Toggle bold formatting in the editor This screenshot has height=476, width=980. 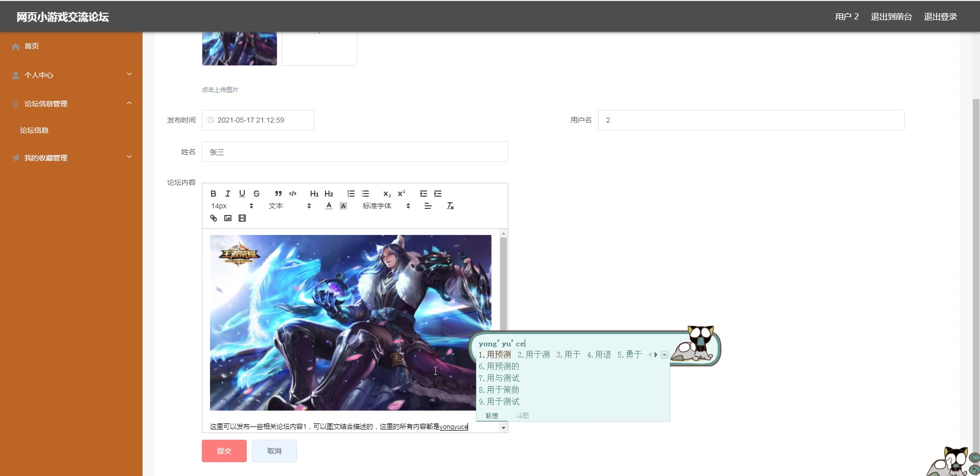click(214, 194)
